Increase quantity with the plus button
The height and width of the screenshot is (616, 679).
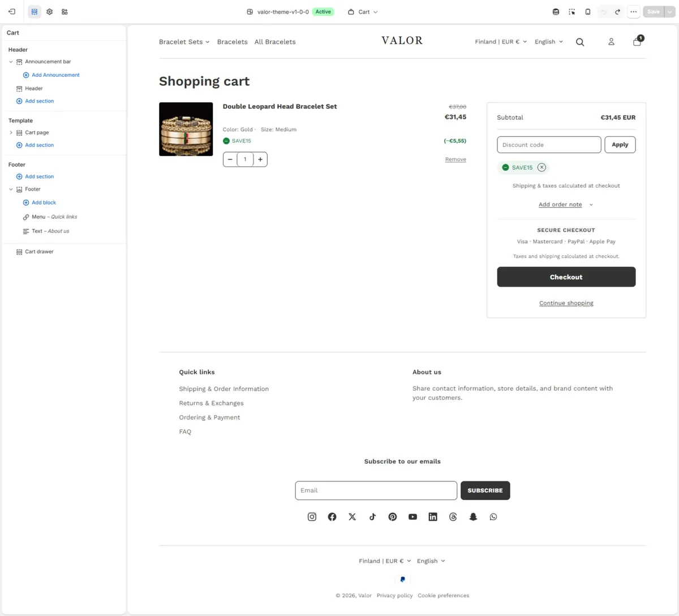[260, 160]
